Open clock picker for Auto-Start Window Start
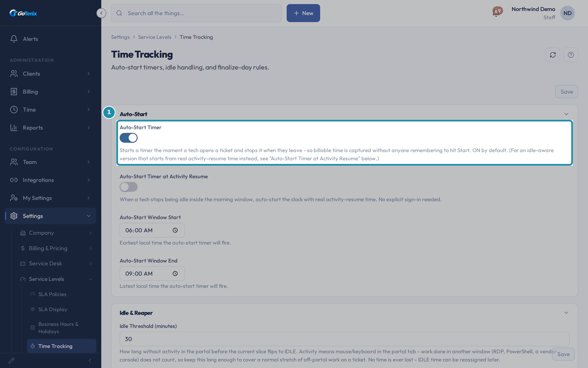This screenshot has width=588, height=368. point(175,230)
